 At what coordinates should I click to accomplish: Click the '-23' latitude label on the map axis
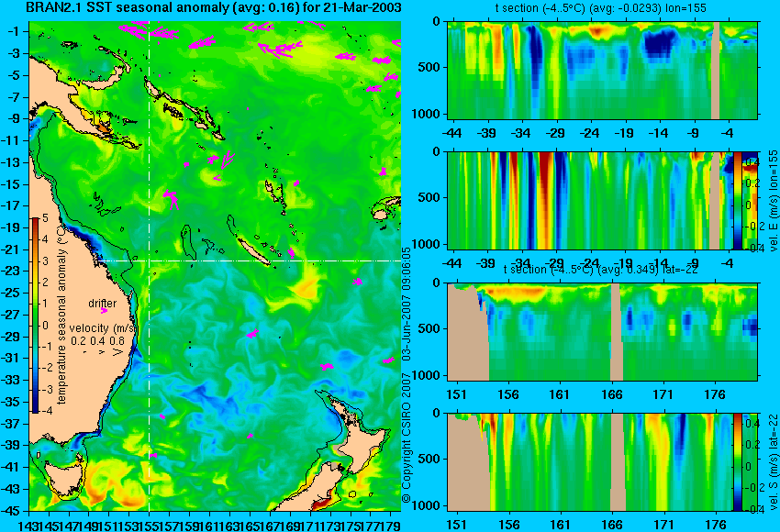(11, 271)
